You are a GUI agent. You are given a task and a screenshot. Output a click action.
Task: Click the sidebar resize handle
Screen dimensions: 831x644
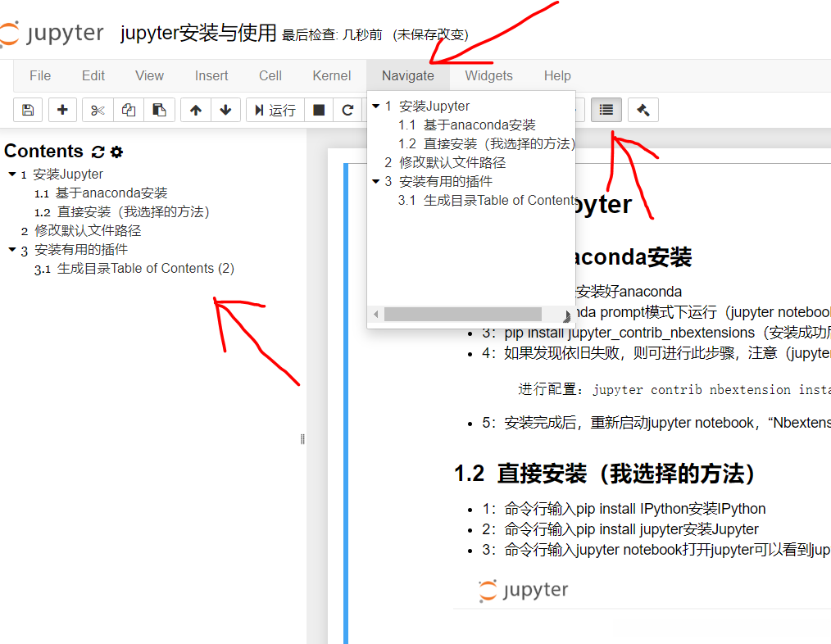point(302,439)
